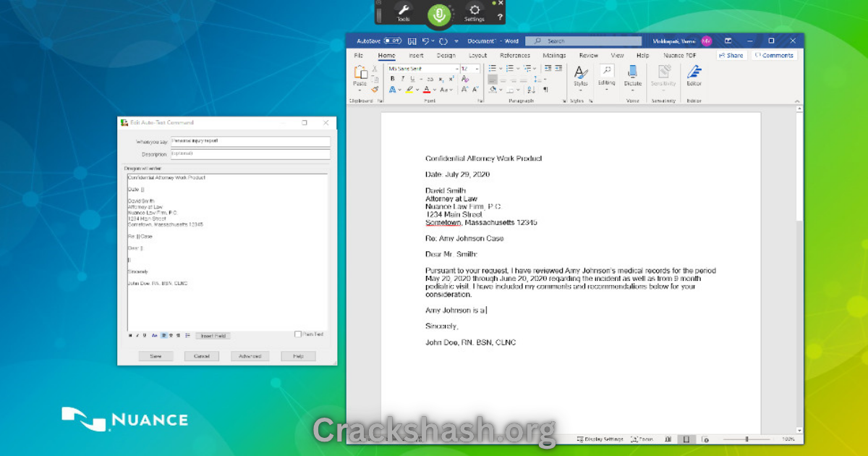Click the Insert Field button

213,336
